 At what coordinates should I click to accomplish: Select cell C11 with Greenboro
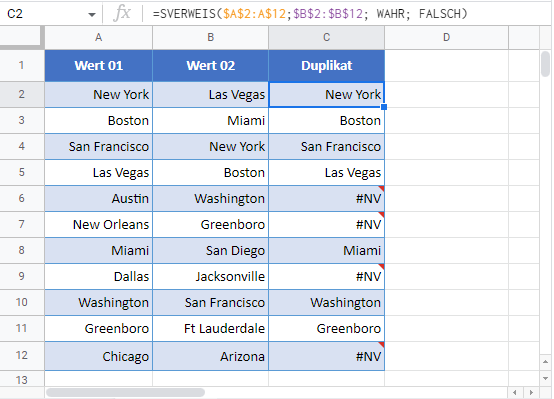point(326,329)
